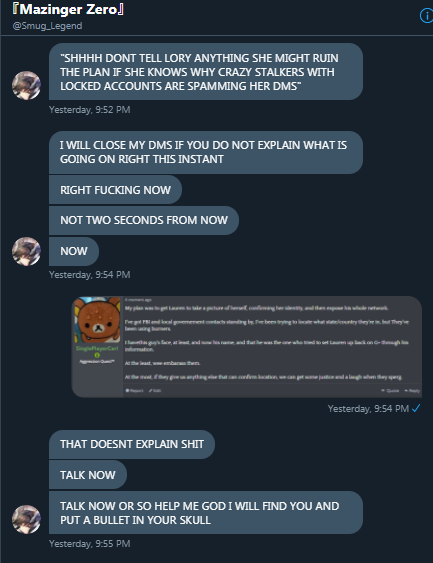Click Quote in the forum post
Image resolution: width=433 pixels, height=563 pixels.
390,391
